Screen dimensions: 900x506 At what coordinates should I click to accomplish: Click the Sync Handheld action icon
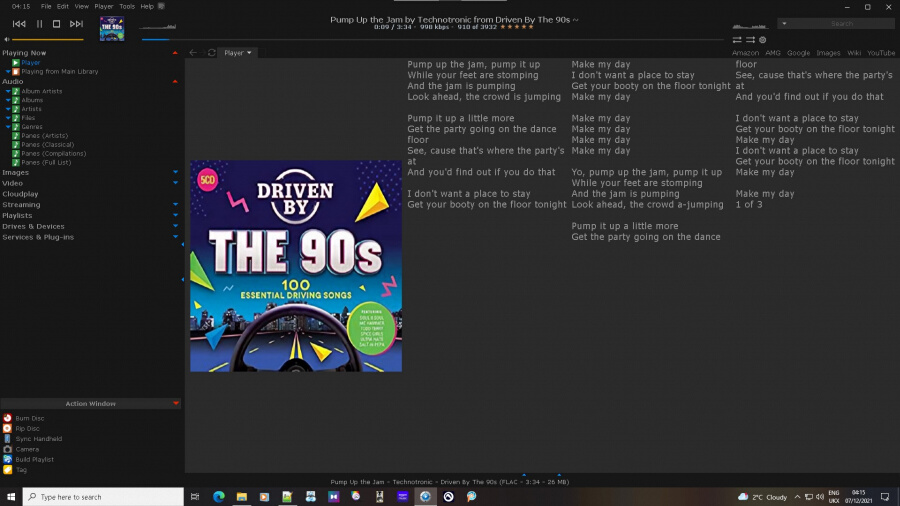pos(7,439)
